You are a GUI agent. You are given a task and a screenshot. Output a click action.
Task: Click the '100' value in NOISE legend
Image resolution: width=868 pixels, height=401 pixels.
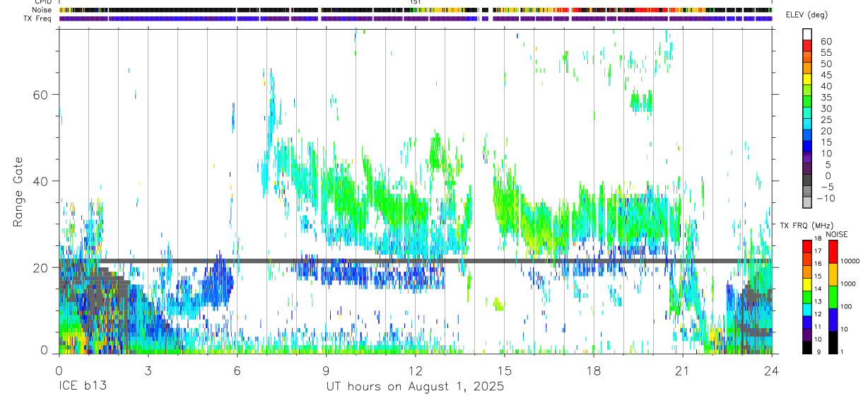(x=848, y=307)
